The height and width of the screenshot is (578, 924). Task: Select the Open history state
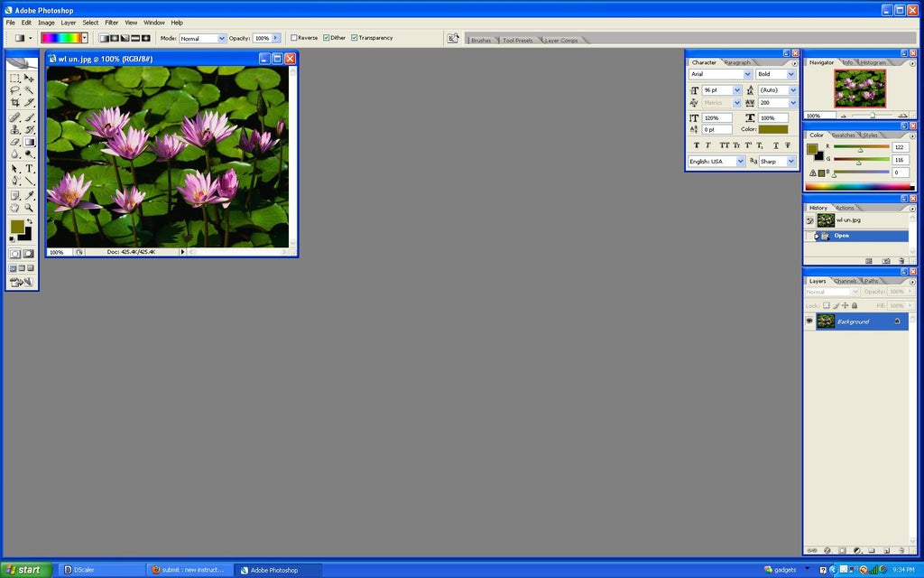point(856,236)
